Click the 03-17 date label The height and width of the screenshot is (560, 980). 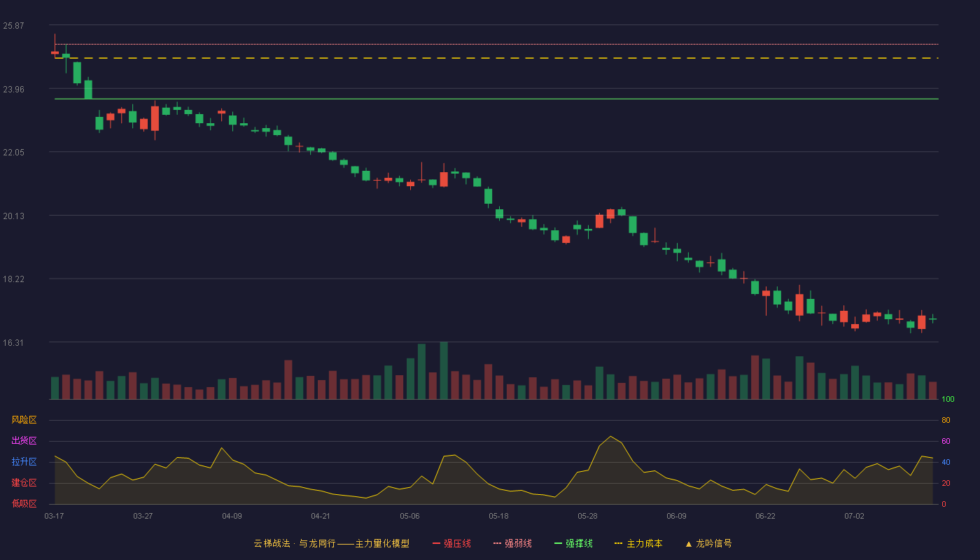[54, 516]
